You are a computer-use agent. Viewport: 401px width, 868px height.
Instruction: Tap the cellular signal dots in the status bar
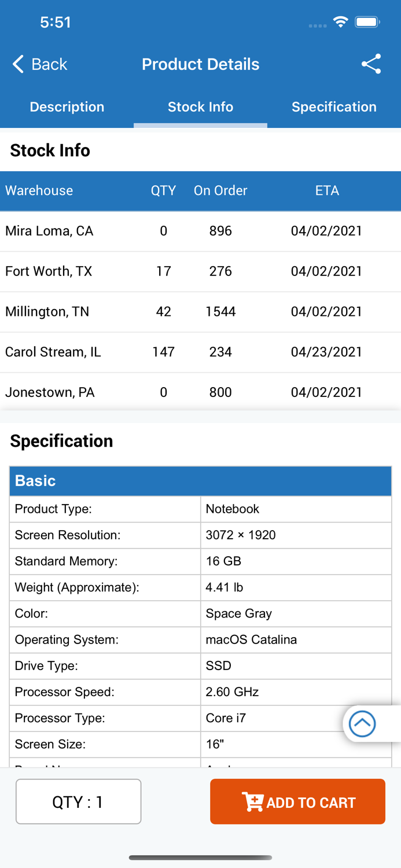tap(317, 25)
